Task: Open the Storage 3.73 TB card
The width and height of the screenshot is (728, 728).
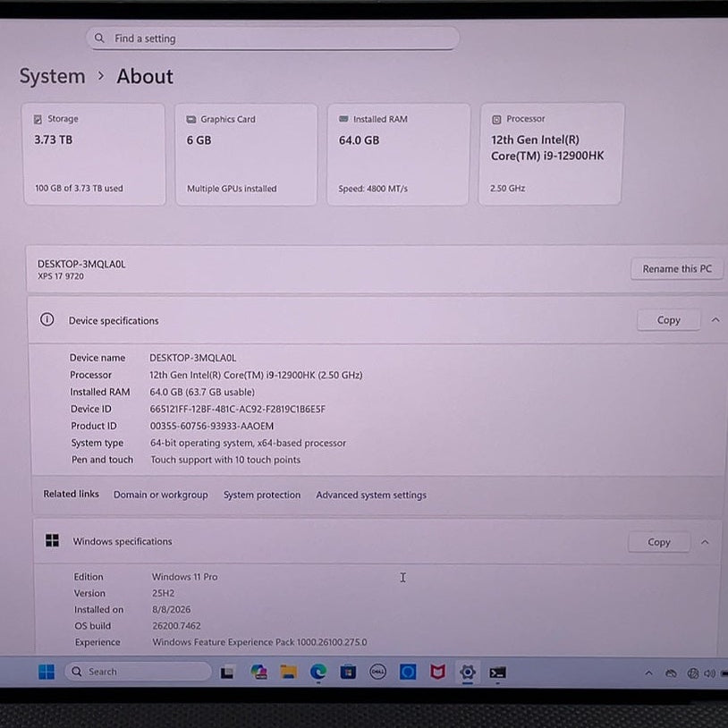Action: click(94, 154)
